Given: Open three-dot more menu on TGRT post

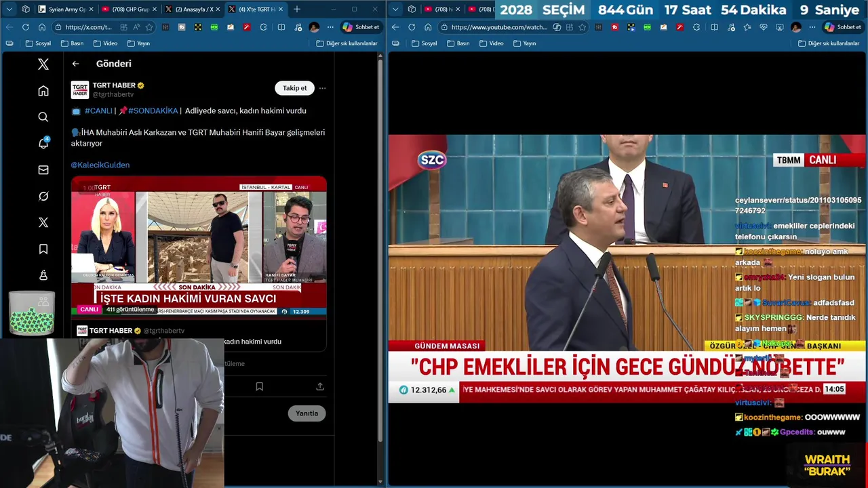Looking at the screenshot, I should (322, 88).
